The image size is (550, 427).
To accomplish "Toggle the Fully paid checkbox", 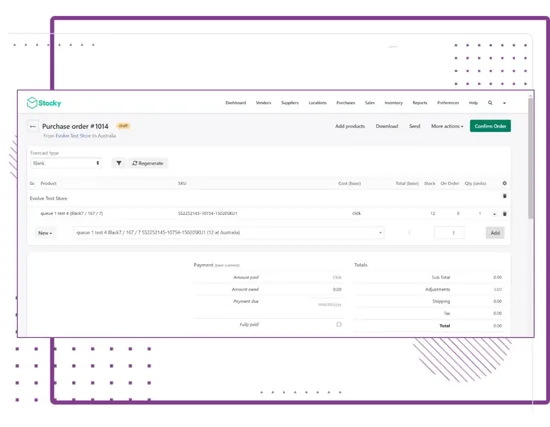I will click(x=338, y=325).
